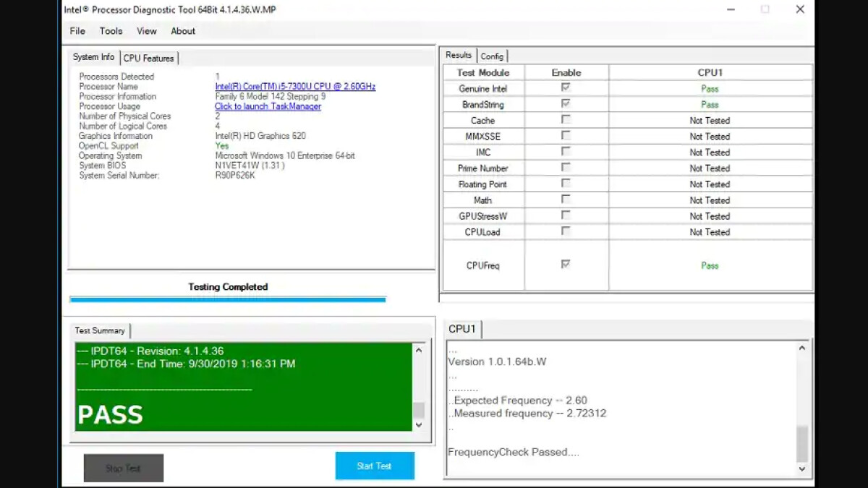Maximize the Processor Diagnostic Tool window
The height and width of the screenshot is (488, 868).
(x=765, y=9)
